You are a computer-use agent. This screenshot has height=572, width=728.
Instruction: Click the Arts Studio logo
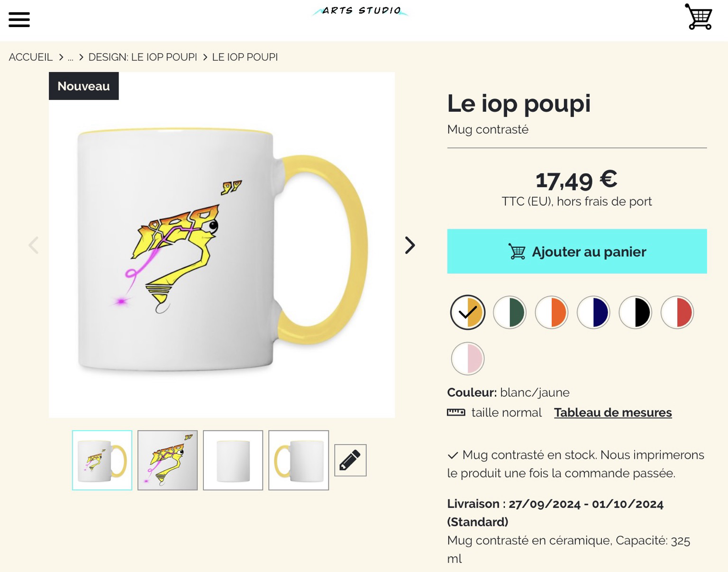tap(361, 11)
